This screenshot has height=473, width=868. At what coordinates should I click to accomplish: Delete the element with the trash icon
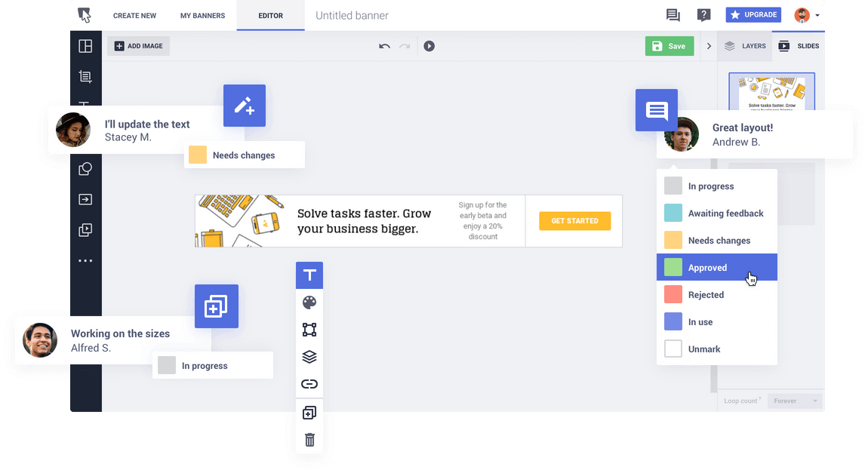pyautogui.click(x=309, y=438)
